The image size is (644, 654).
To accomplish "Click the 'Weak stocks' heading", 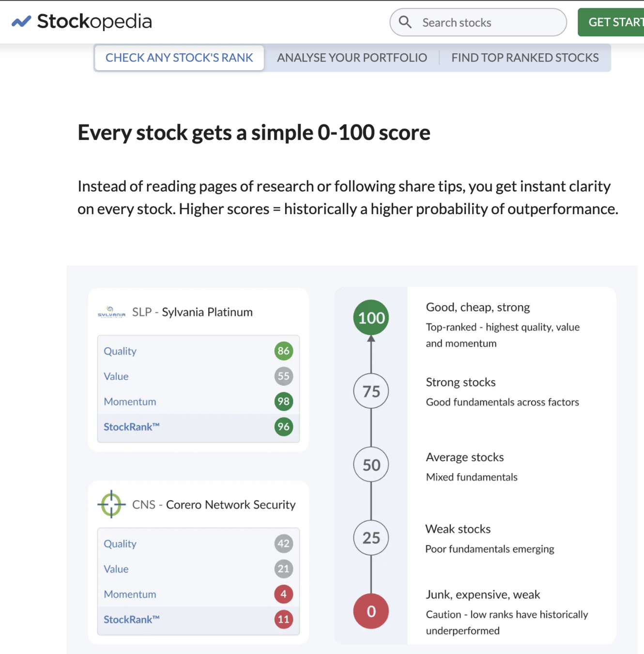I will coord(458,529).
